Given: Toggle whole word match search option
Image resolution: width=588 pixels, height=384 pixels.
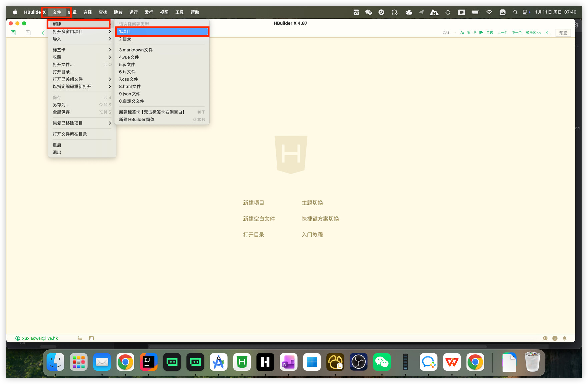Looking at the screenshot, I should (x=468, y=33).
